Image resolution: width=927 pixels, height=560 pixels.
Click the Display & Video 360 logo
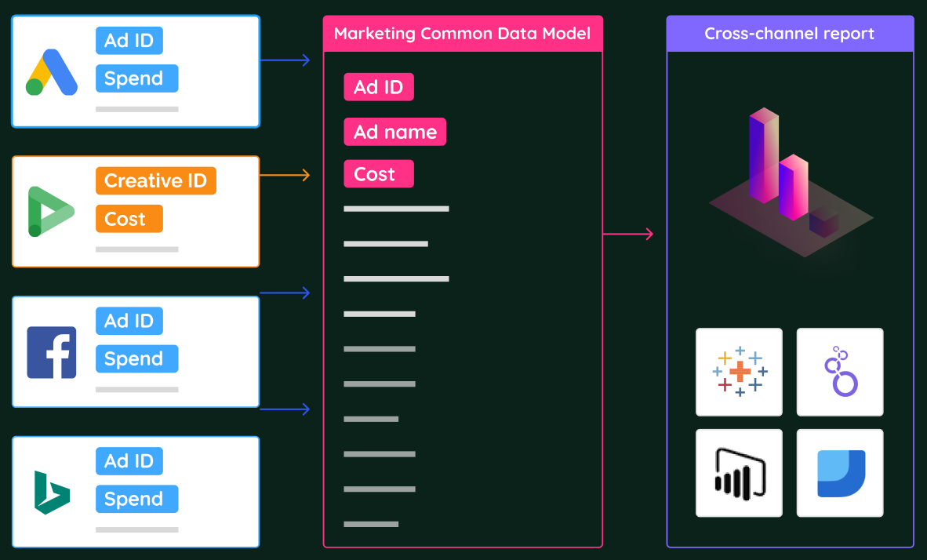(x=51, y=212)
